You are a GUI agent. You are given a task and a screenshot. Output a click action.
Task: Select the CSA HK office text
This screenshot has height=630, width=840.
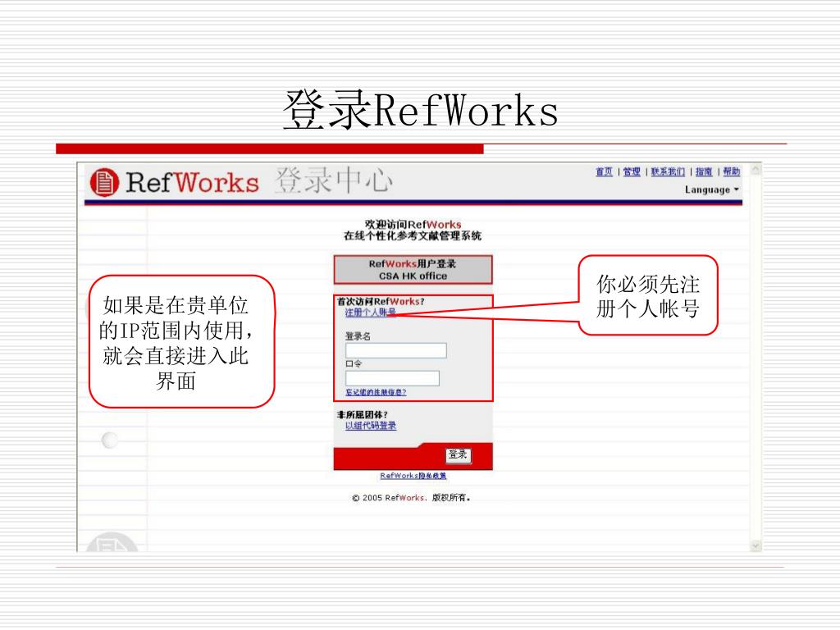[x=413, y=276]
